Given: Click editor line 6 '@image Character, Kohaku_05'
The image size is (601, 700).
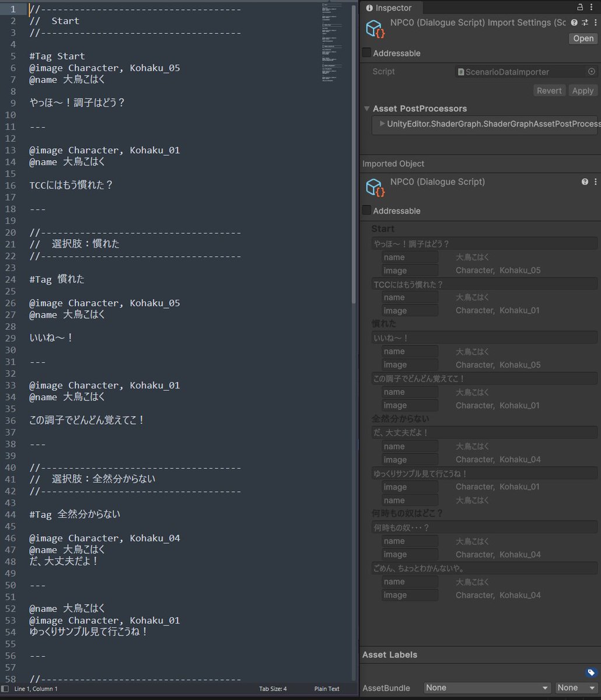Looking at the screenshot, I should 104,68.
